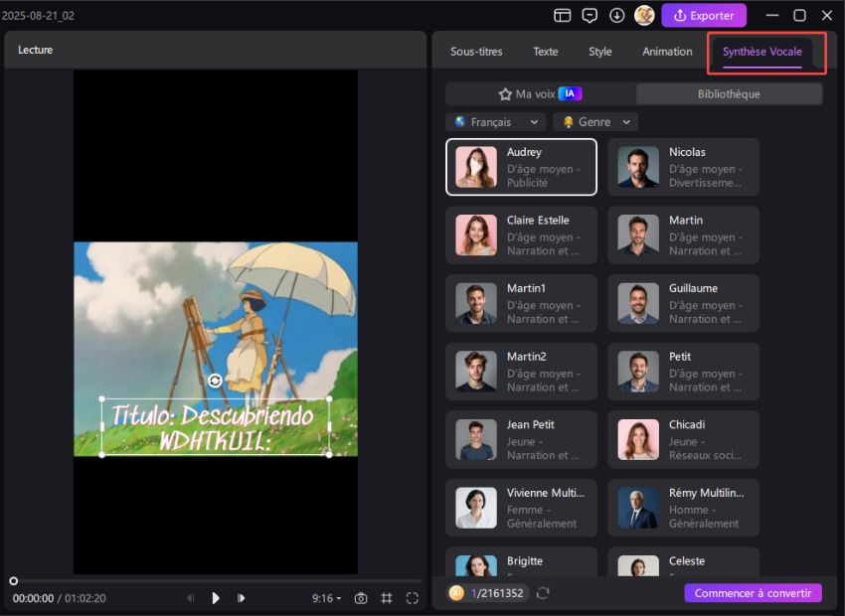Open the feedback bubble icon in title bar
Viewport: 845px width, 616px height.
coord(591,16)
